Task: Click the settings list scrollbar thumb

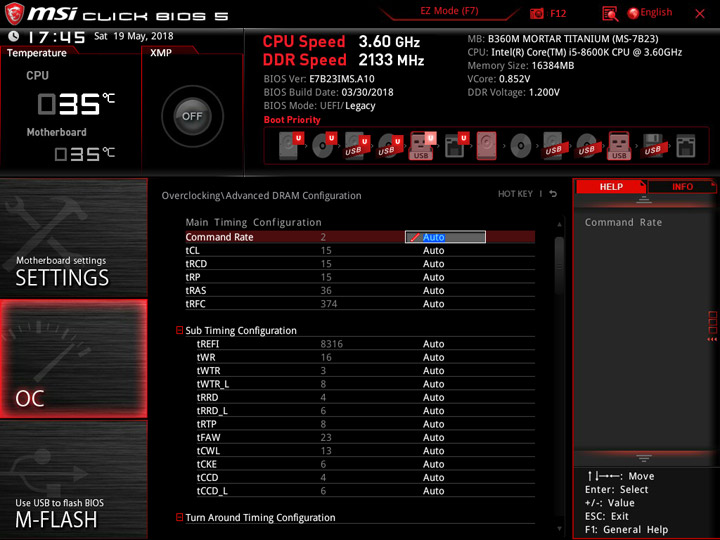Action: pos(559,264)
